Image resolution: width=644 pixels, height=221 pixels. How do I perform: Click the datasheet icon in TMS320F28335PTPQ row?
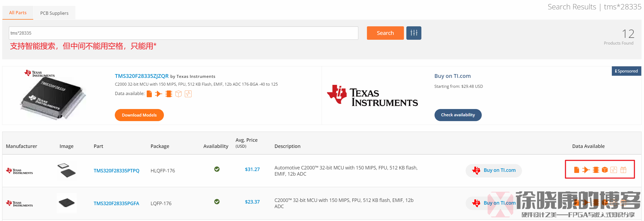(576, 170)
